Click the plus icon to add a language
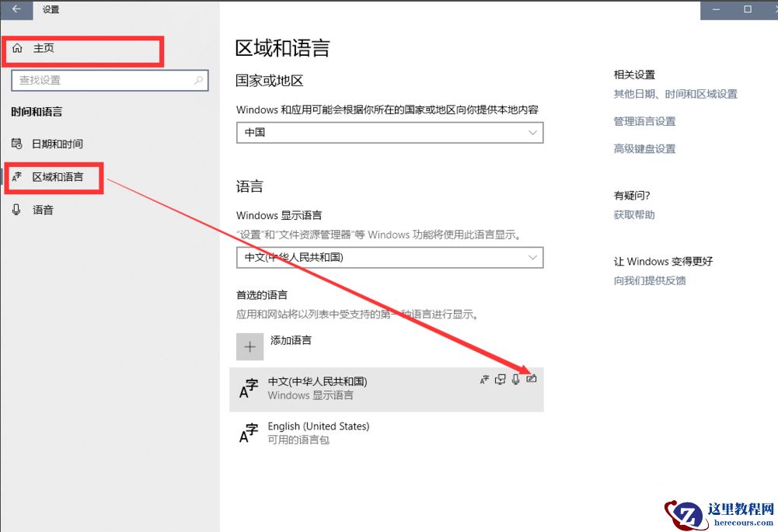 click(x=249, y=346)
